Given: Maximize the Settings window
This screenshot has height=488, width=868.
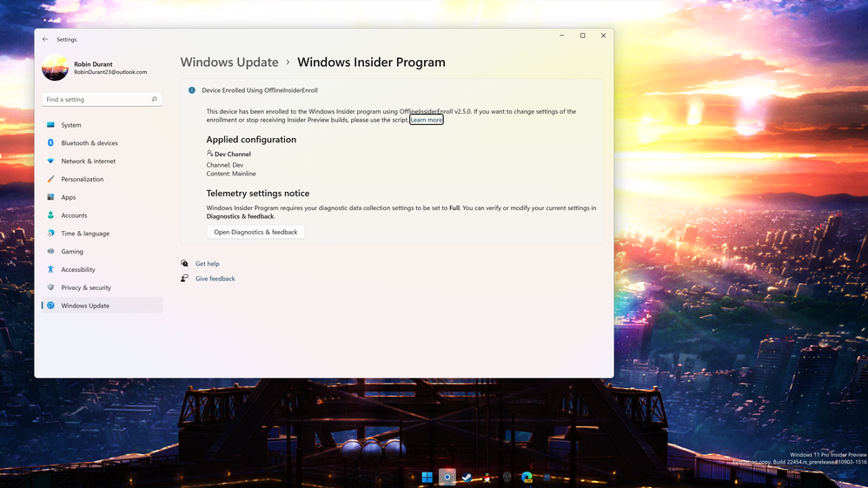Looking at the screenshot, I should click(582, 36).
